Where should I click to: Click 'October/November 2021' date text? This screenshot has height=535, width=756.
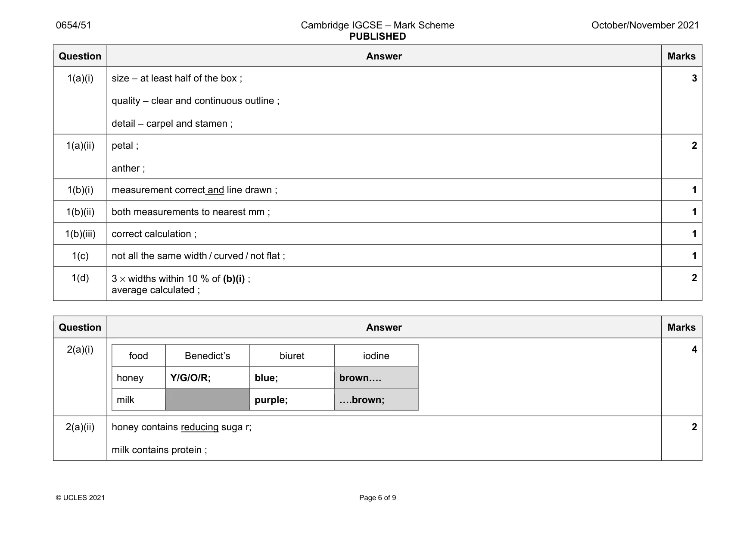coord(645,25)
